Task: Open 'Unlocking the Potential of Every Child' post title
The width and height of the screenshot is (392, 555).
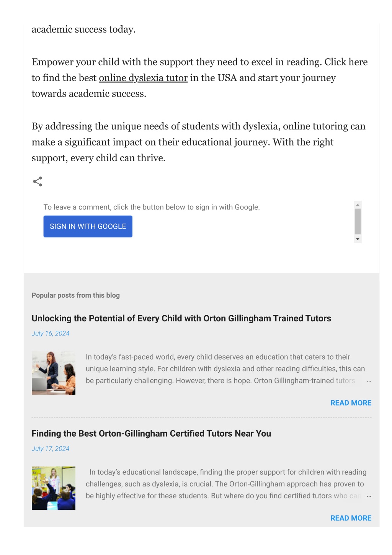Action: coord(181,318)
